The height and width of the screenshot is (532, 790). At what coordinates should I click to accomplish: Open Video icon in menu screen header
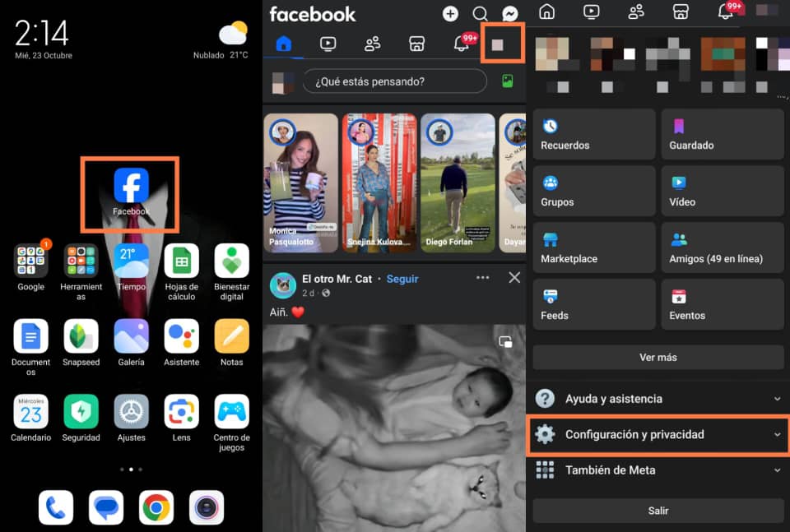coord(591,11)
